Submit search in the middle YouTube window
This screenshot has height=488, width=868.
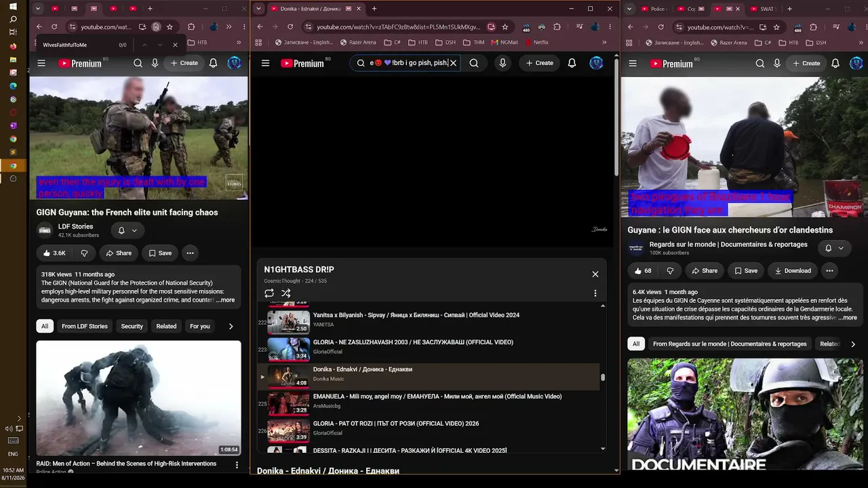474,63
